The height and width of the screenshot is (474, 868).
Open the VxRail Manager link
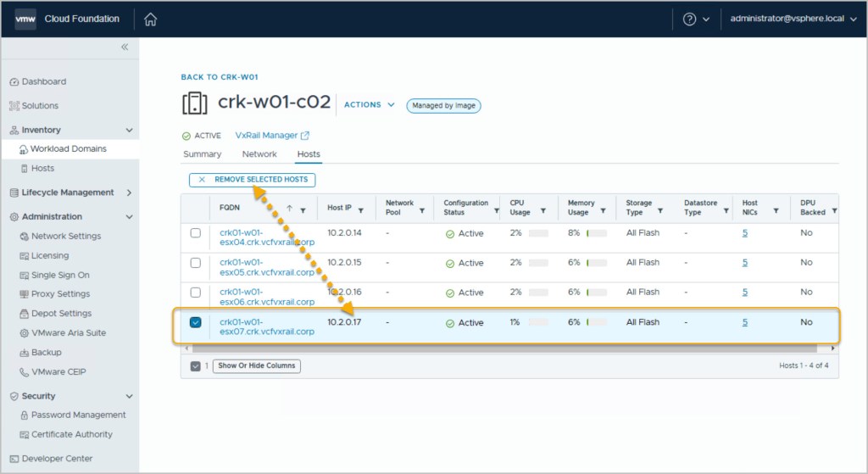click(271, 136)
